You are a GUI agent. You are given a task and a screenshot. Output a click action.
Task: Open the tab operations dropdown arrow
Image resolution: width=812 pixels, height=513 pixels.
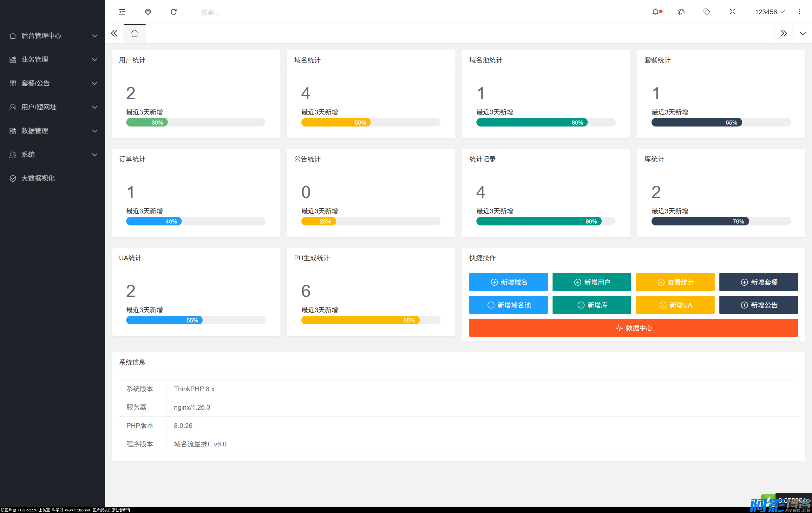click(802, 33)
